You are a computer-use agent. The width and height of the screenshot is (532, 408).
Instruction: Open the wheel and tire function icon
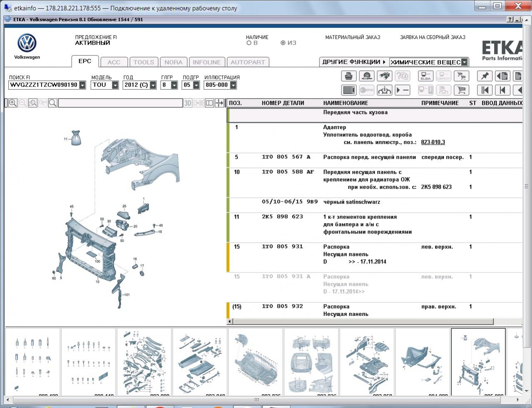pos(366,76)
